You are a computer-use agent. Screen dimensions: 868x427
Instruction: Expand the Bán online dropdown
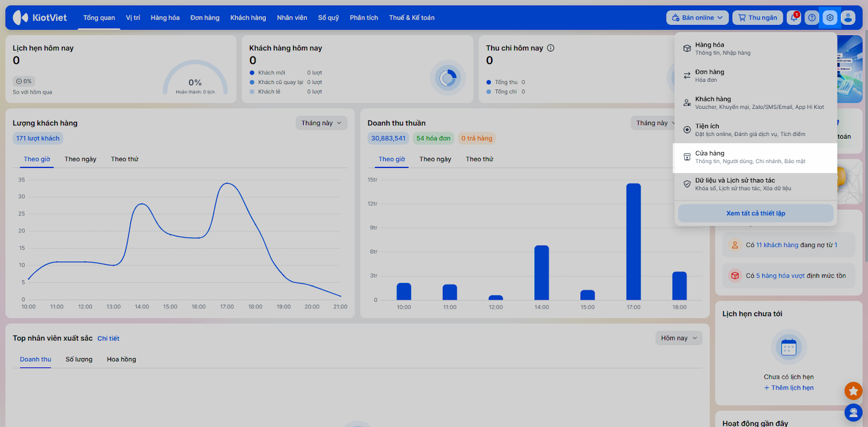pos(698,18)
